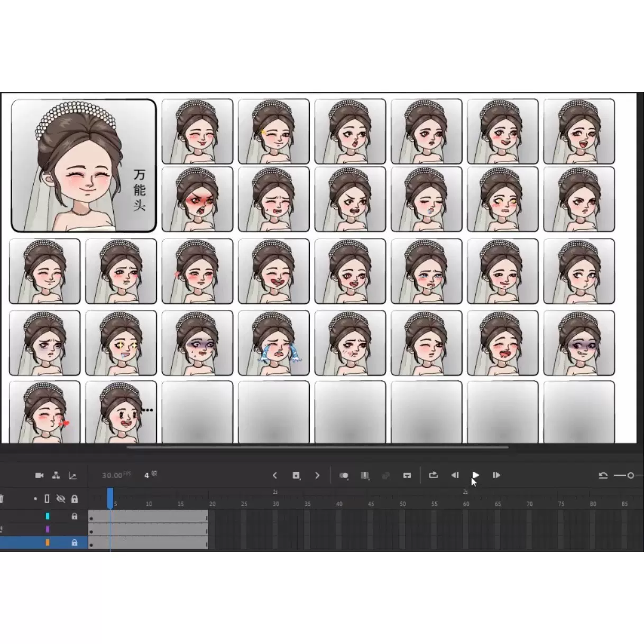Click the timeline zoom slider handle
Image resolution: width=644 pixels, height=644 pixels.
click(630, 475)
